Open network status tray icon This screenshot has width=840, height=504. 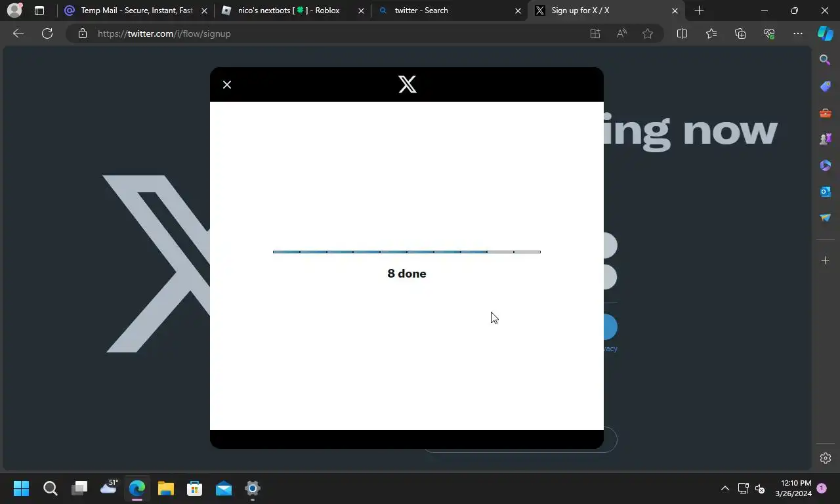point(743,488)
